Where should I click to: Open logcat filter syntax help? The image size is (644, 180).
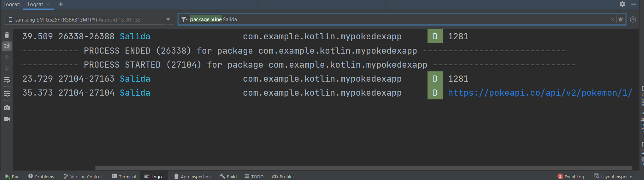[x=633, y=19]
